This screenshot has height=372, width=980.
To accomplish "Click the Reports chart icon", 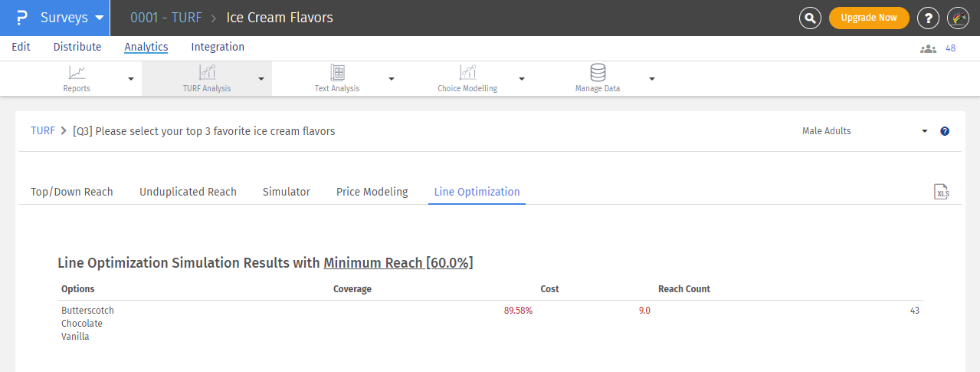I will click(x=77, y=73).
